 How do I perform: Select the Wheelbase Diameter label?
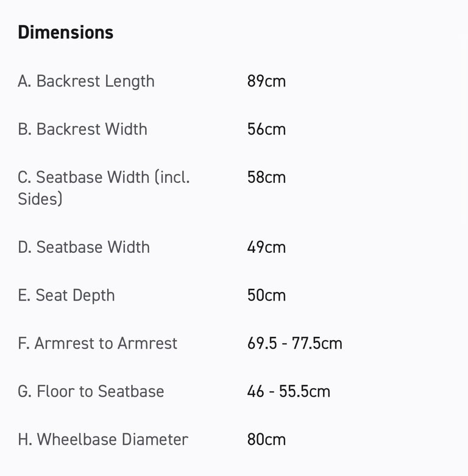(103, 439)
